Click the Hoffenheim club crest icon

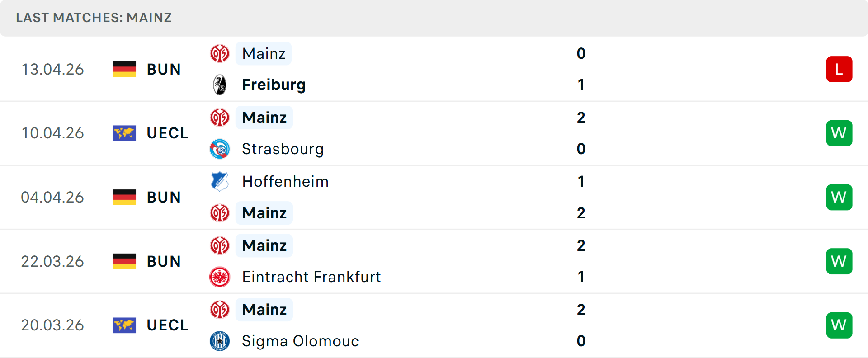point(220,181)
